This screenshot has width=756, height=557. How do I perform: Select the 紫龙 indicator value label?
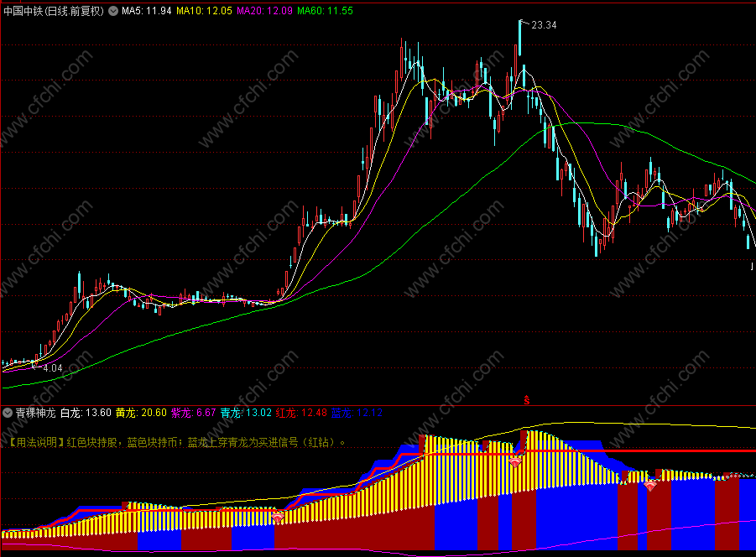coord(194,413)
